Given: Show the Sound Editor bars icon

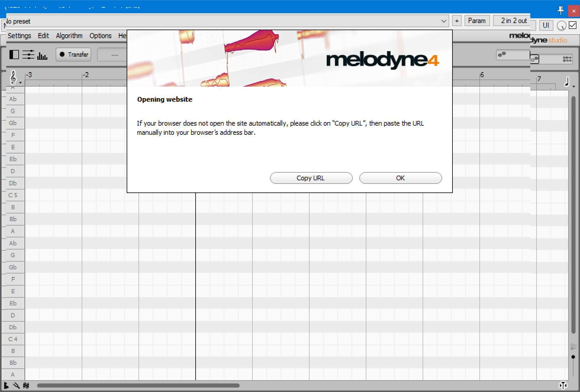Looking at the screenshot, I should pos(42,55).
